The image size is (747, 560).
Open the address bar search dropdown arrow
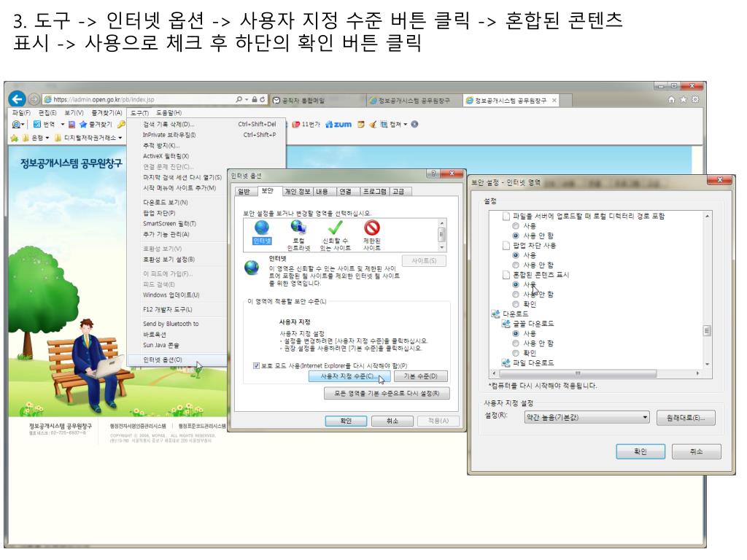[x=247, y=99]
